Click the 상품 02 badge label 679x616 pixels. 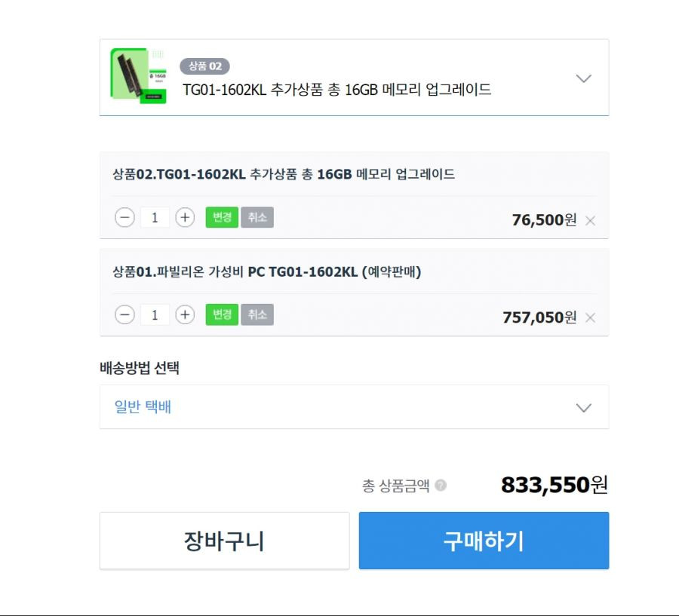(x=204, y=66)
